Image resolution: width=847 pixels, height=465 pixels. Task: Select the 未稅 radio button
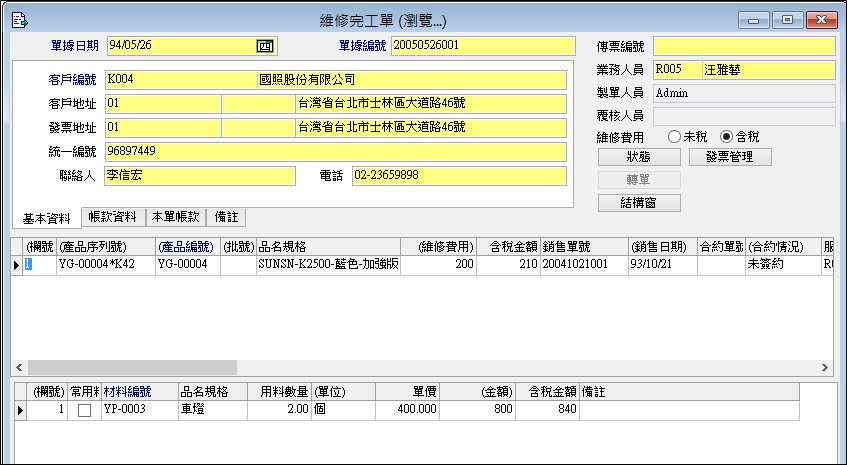coord(675,137)
